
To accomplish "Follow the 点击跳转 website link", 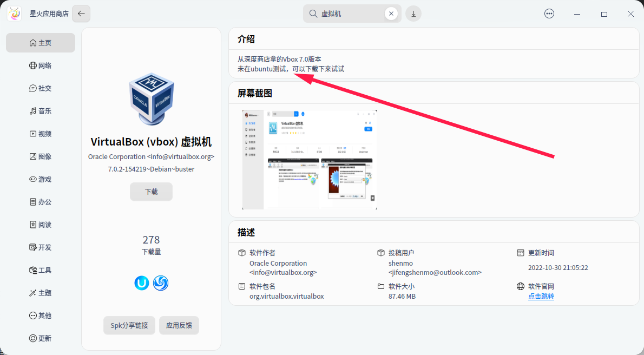I will (541, 296).
